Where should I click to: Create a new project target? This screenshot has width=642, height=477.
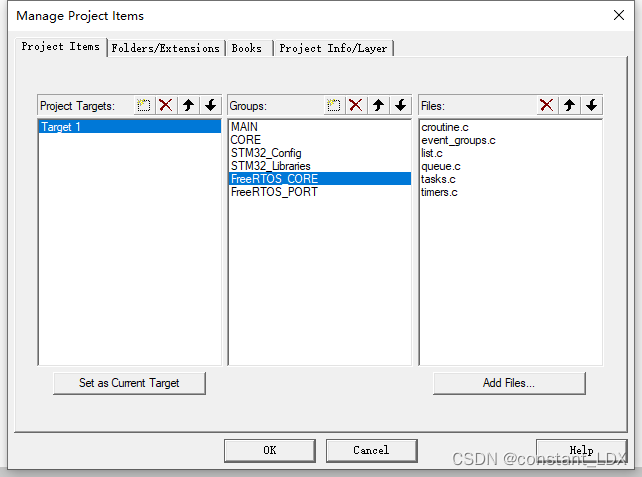click(144, 105)
